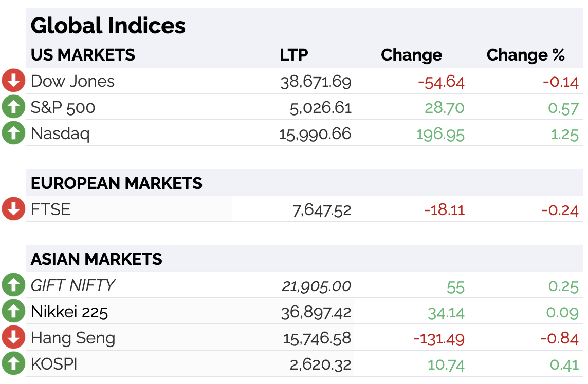Open the Dow Jones index link

click(x=73, y=81)
